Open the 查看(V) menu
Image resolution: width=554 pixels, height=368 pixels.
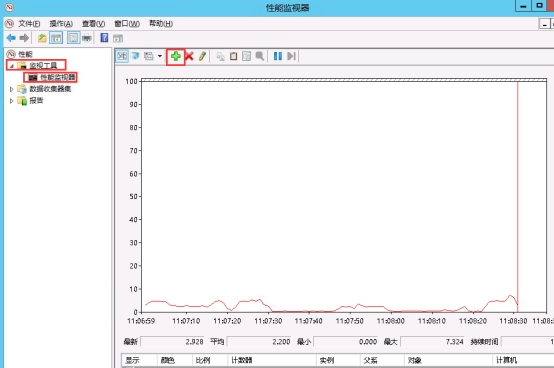(x=93, y=24)
